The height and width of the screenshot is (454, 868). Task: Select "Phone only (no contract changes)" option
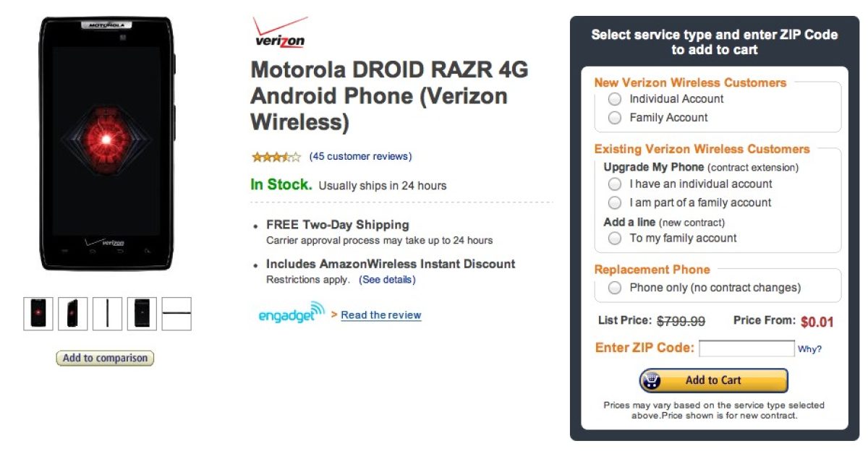click(x=615, y=288)
